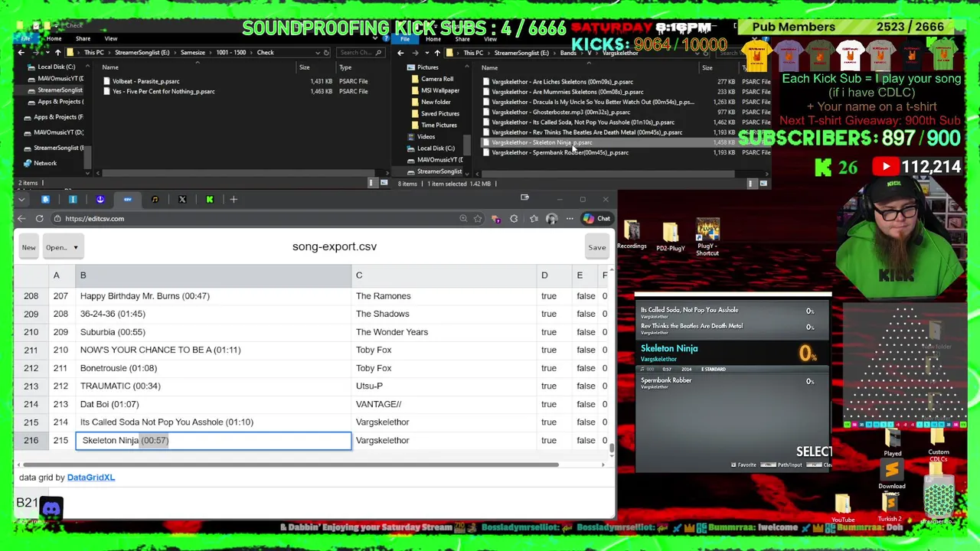The height and width of the screenshot is (551, 980).
Task: Select column C header in the grid
Action: tap(444, 275)
